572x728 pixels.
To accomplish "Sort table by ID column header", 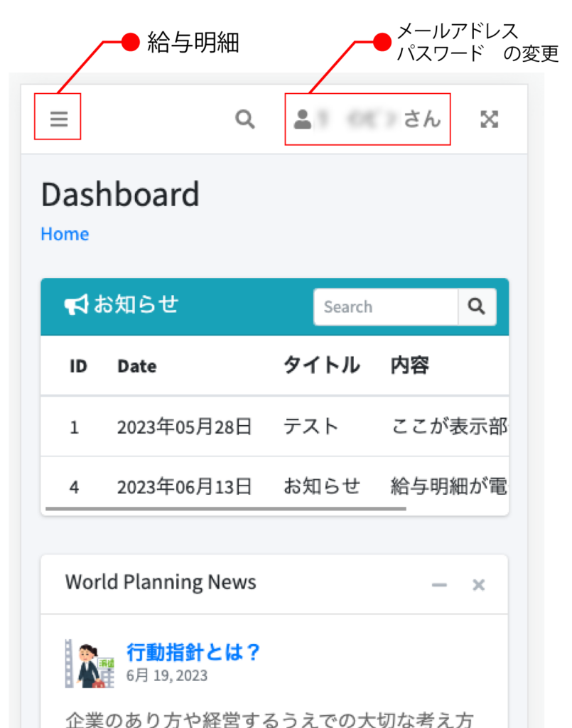I will 78,366.
